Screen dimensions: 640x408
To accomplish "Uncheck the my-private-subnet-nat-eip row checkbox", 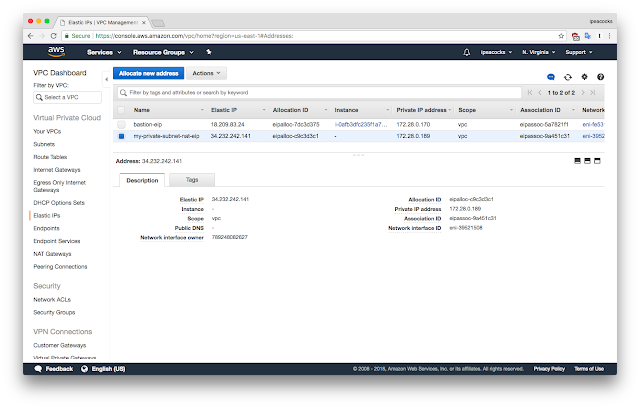I will 121,136.
